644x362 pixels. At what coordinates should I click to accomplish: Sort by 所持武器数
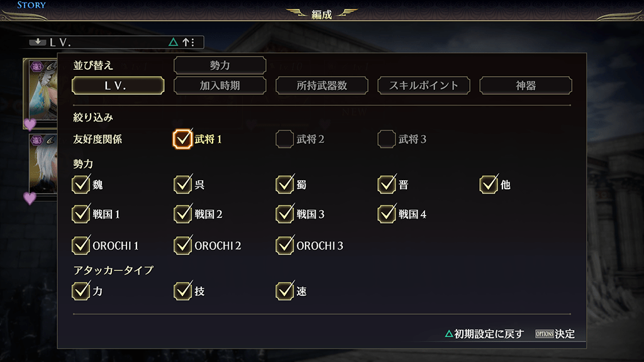(321, 85)
